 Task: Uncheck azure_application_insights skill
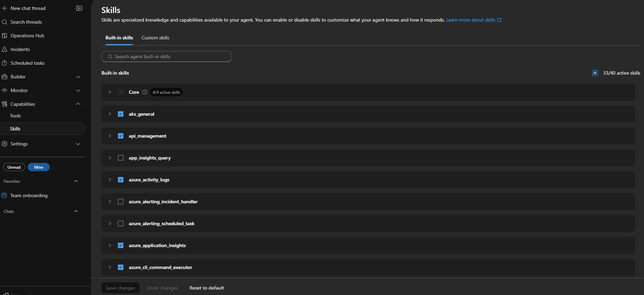click(121, 245)
